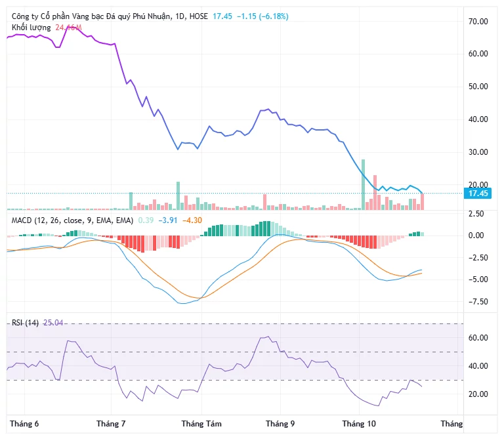
Task: Click the company title 'Công ty Cổ phần Vàng bạc Đá quý Phú Nhuận'
Action: pos(91,16)
